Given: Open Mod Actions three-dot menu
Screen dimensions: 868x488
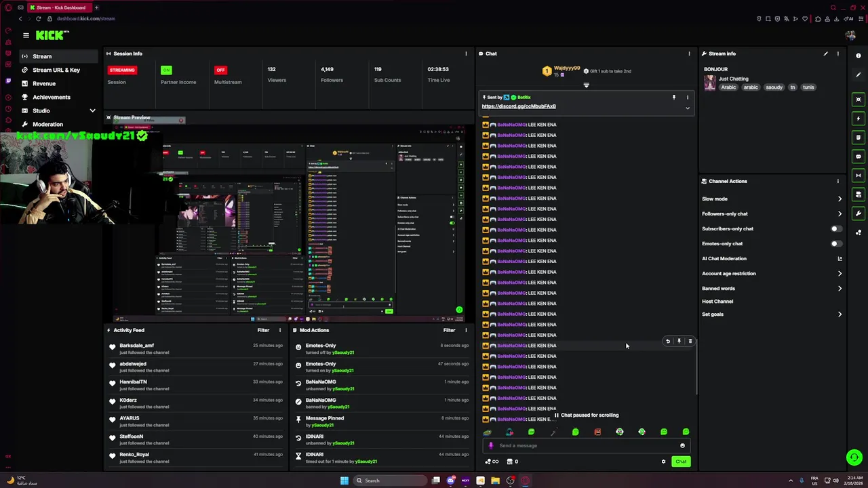Looking at the screenshot, I should [466, 330].
